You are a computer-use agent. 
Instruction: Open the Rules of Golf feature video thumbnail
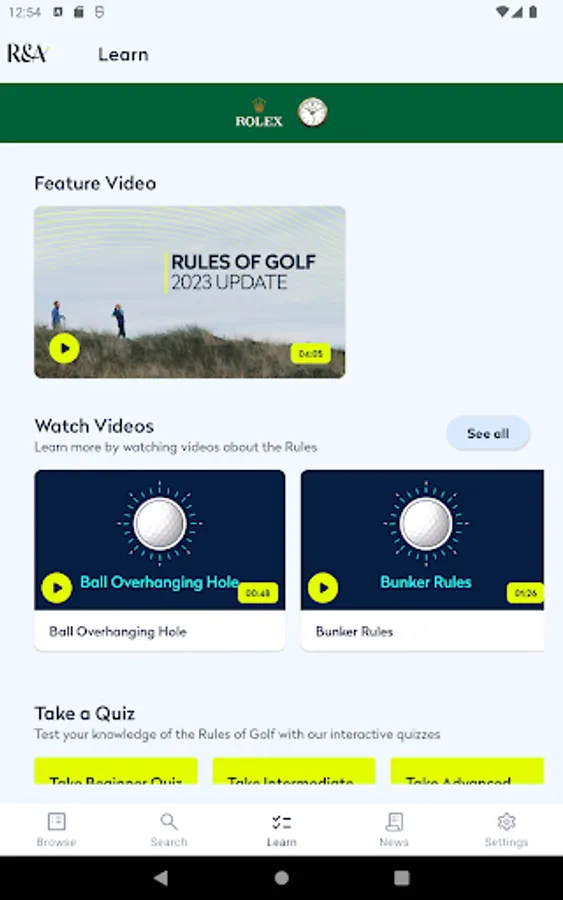pos(190,292)
